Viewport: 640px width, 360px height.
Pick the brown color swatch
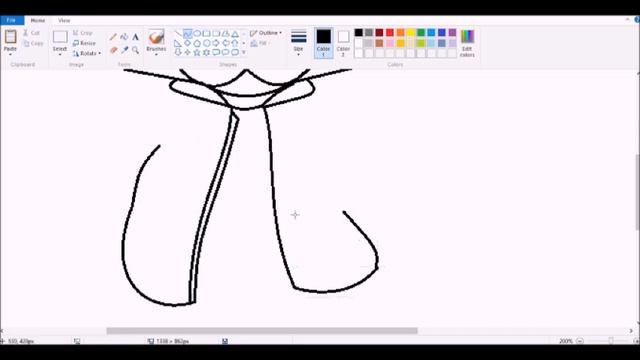click(x=380, y=43)
